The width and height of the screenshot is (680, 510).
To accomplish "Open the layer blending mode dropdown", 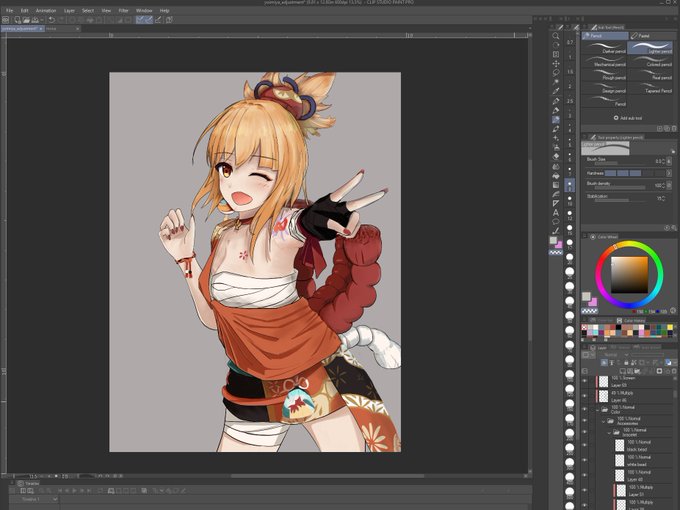I will pos(613,355).
